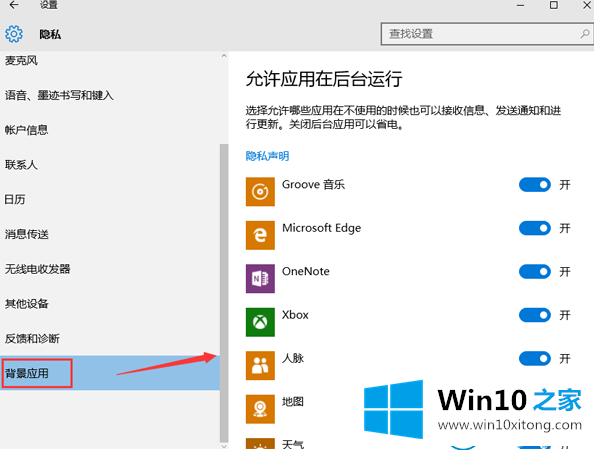Minimize the Settings window

point(521,5)
